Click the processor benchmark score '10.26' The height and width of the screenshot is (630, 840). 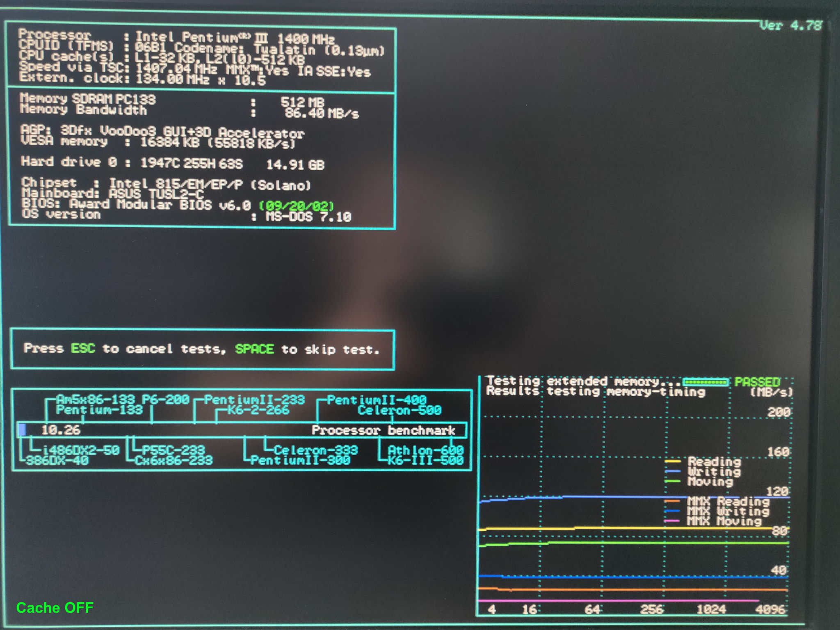click(61, 430)
